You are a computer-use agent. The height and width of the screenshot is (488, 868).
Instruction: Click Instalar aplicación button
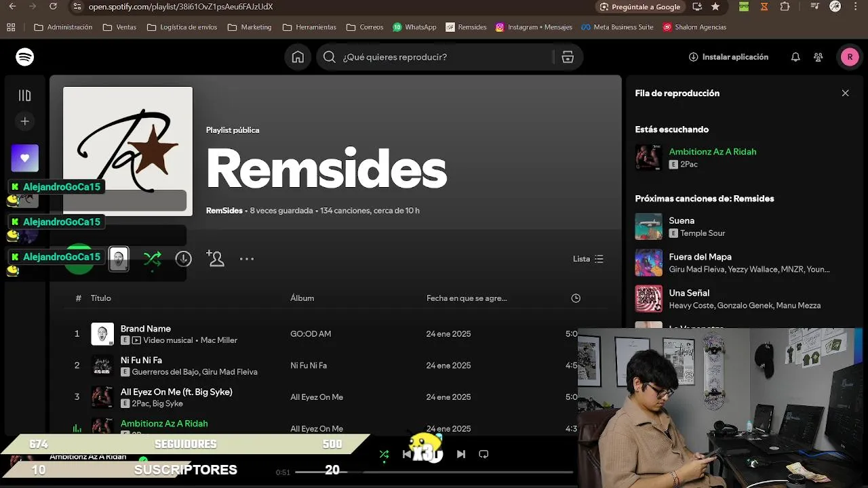coord(728,57)
